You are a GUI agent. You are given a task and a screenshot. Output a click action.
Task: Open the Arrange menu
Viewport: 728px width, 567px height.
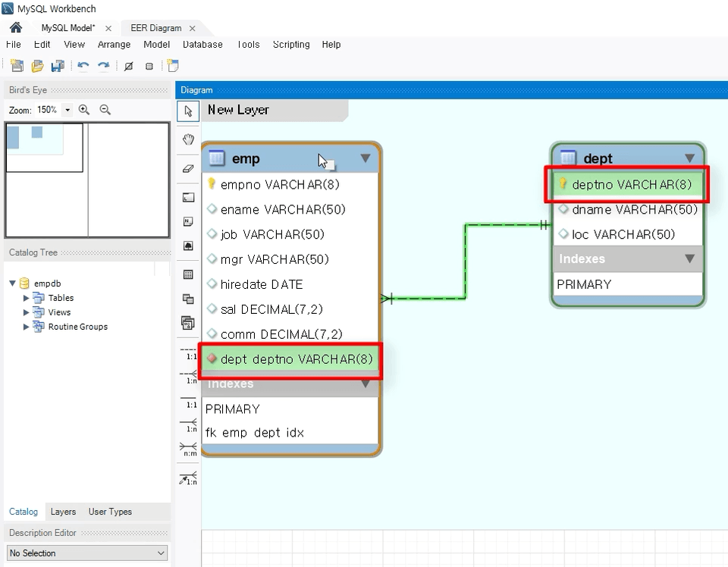pos(114,45)
